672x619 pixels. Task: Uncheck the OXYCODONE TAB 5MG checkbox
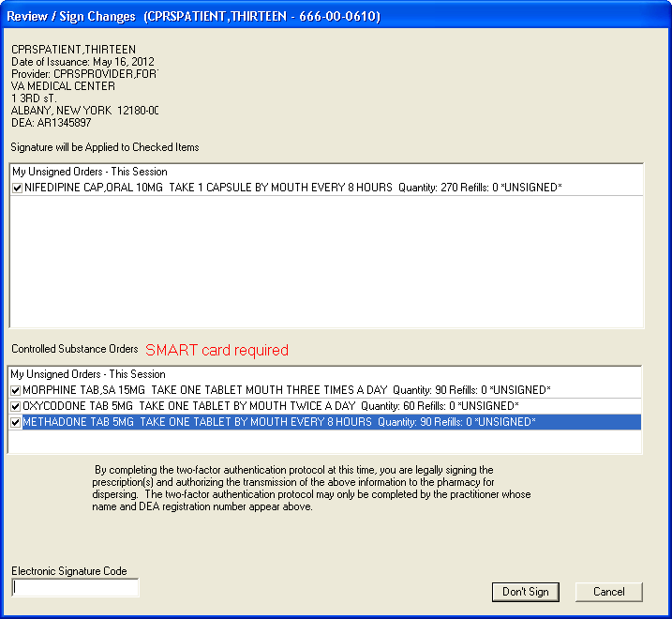(x=16, y=406)
